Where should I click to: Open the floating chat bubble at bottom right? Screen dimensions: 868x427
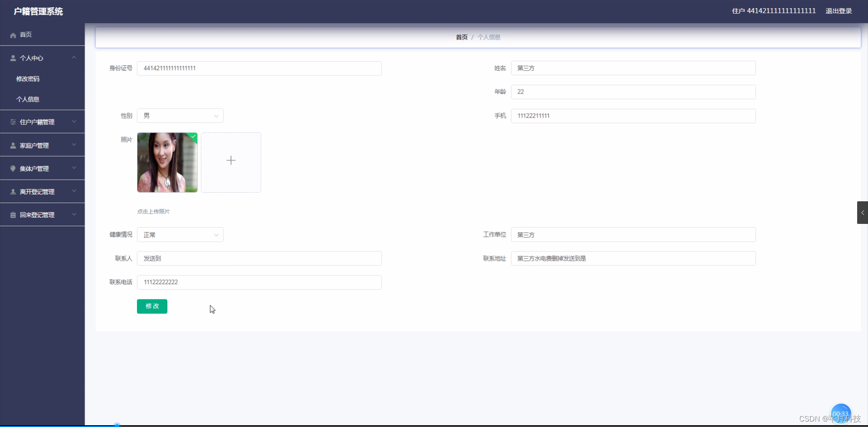[840, 412]
